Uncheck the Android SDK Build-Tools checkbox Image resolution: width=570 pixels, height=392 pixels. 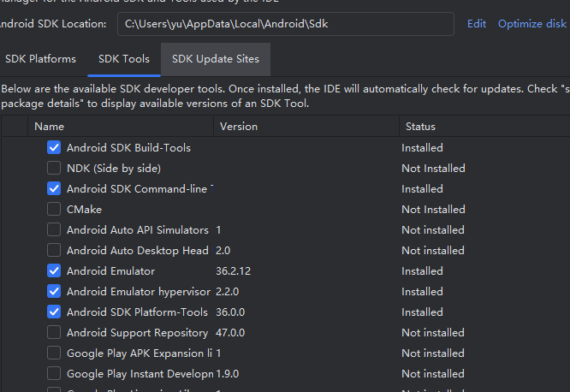point(54,148)
